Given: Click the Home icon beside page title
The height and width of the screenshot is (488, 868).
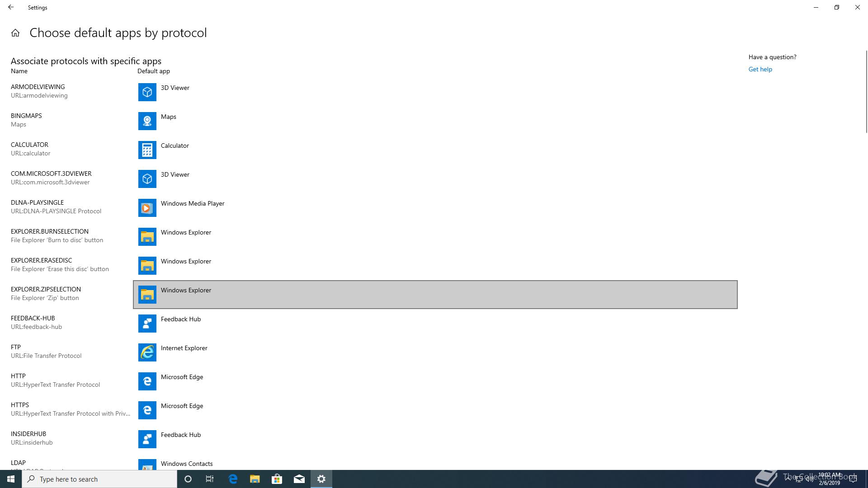Looking at the screenshot, I should click(x=15, y=33).
